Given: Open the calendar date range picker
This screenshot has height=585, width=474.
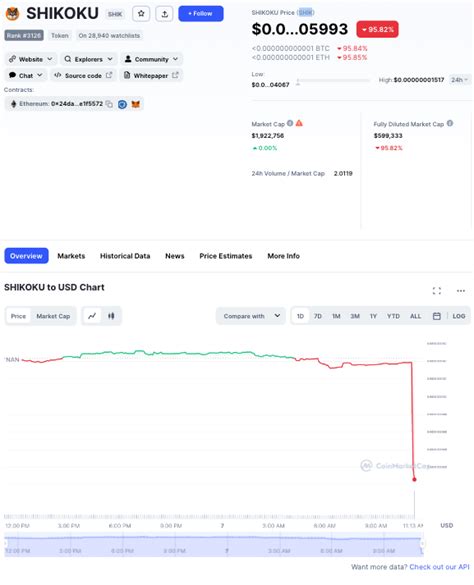Looking at the screenshot, I should [x=437, y=316].
